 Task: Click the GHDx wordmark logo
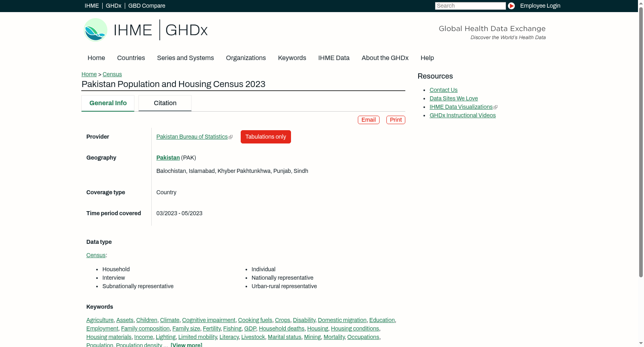click(x=186, y=30)
